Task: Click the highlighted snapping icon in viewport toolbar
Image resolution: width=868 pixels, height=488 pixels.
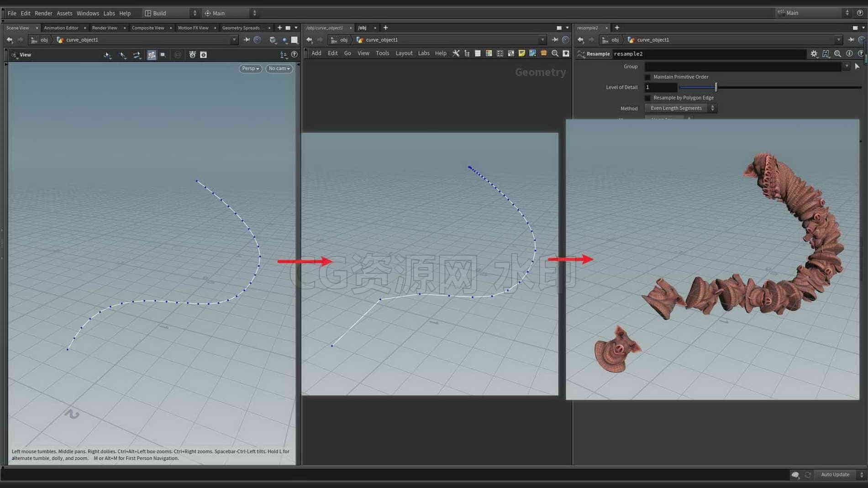Action: (152, 55)
